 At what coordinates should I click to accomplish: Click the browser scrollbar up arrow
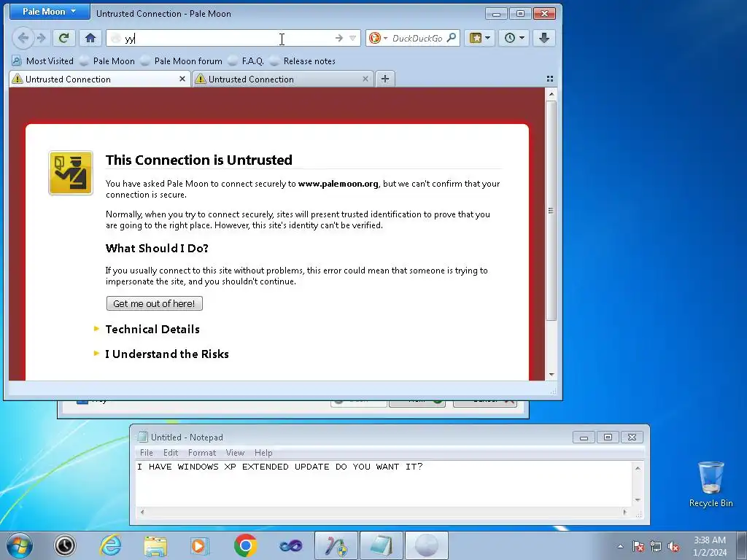pyautogui.click(x=551, y=94)
